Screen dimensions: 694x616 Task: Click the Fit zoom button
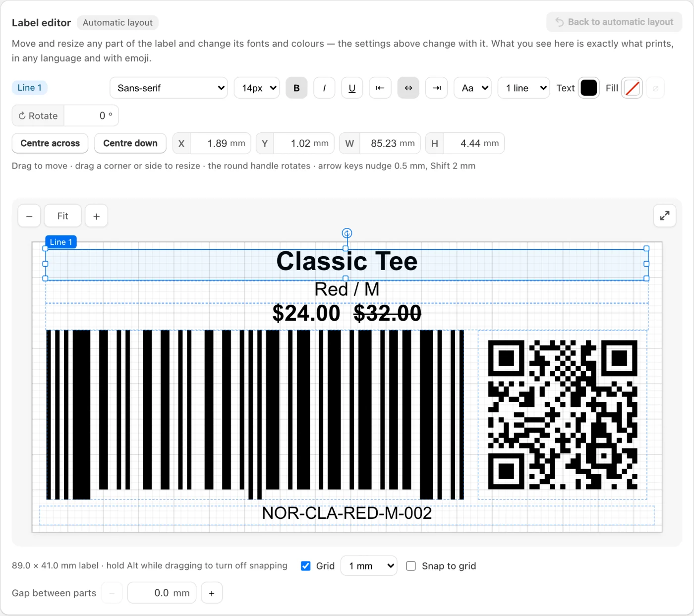(62, 216)
